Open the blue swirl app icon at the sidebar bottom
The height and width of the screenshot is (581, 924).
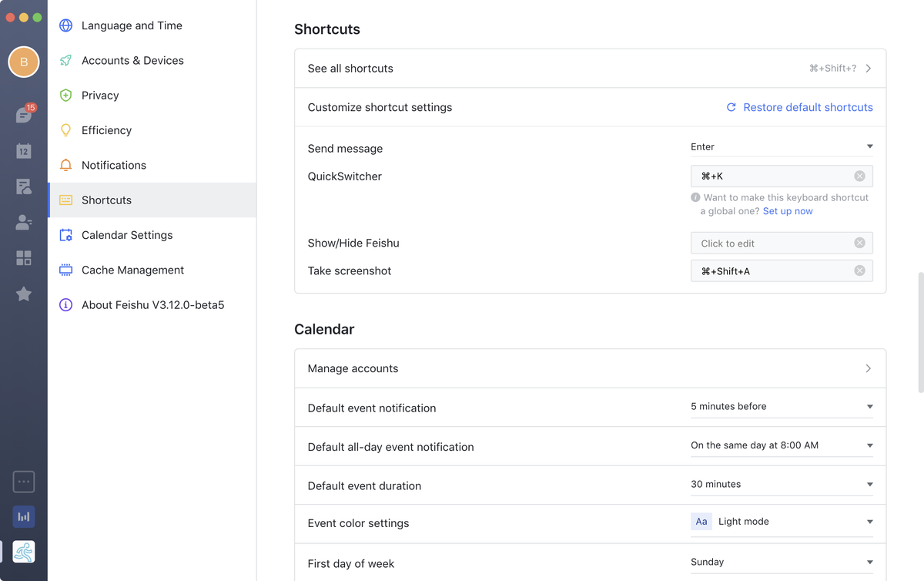(24, 552)
